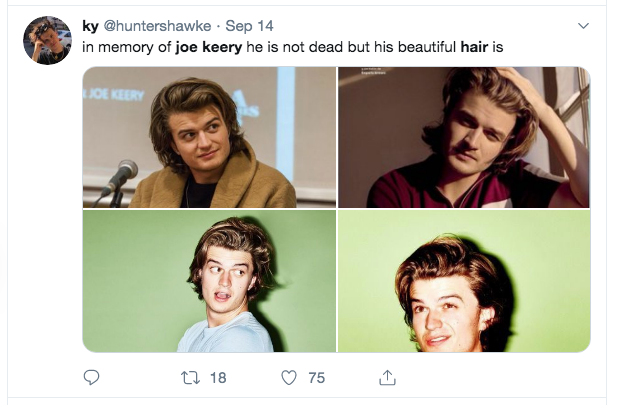
Task: Open the share tweet icon
Action: click(x=386, y=377)
